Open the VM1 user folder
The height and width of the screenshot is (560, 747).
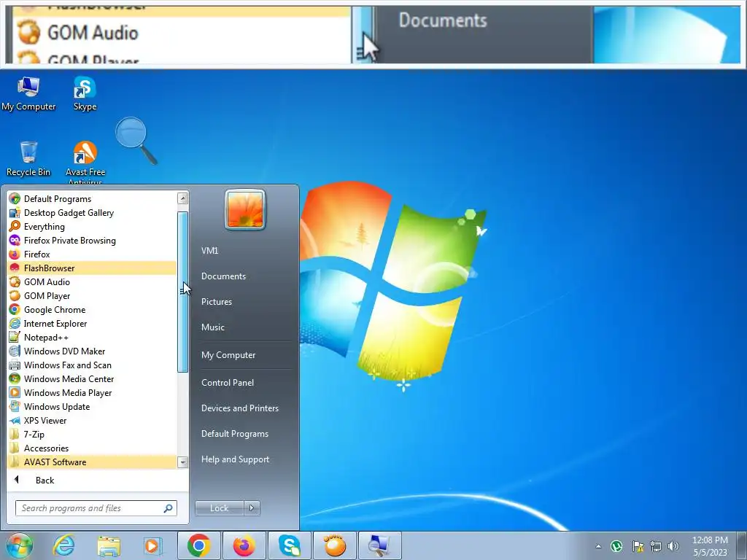209,251
